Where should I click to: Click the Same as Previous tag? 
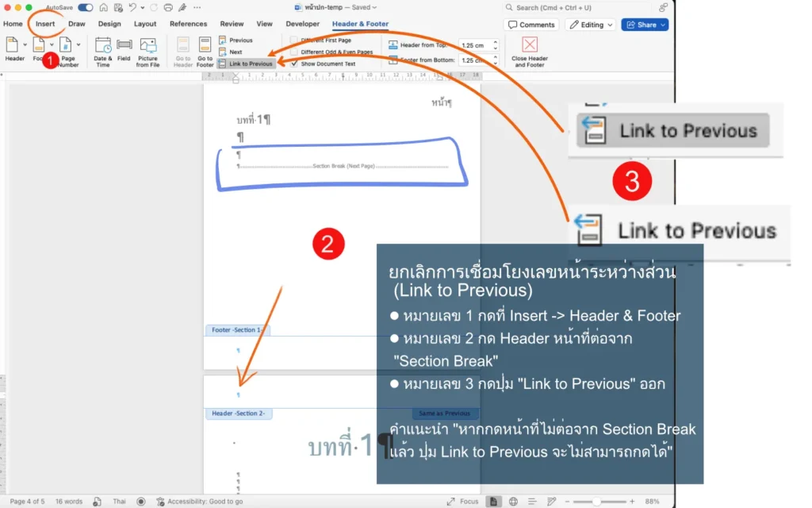pos(444,413)
